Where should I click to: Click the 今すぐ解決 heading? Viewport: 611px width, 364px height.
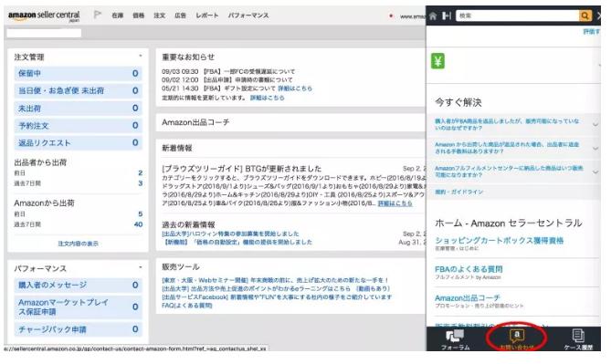point(458,102)
